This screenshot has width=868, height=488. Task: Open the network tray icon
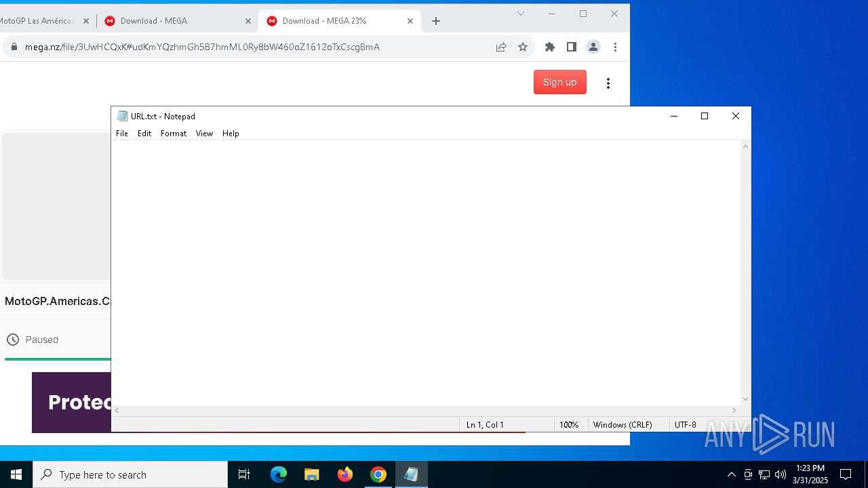(764, 474)
